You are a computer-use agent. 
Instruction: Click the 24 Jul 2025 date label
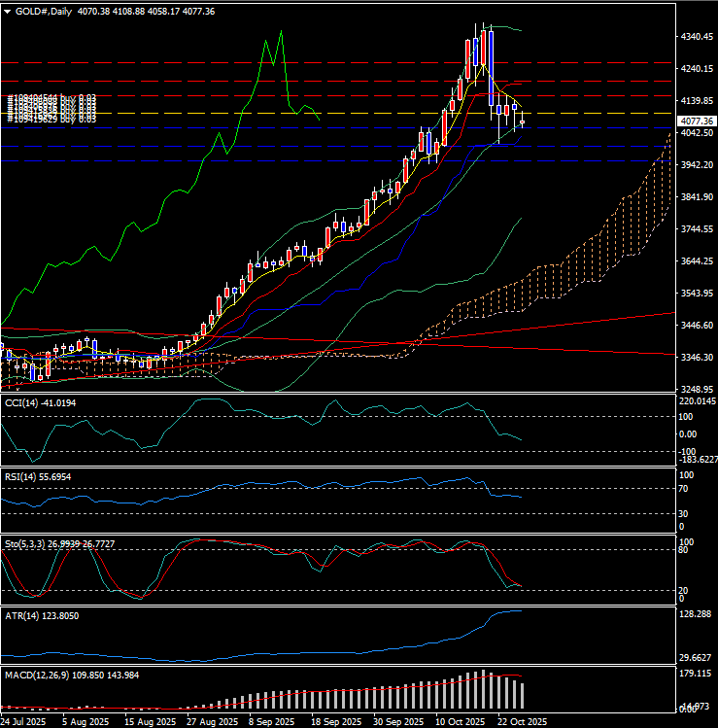25,721
